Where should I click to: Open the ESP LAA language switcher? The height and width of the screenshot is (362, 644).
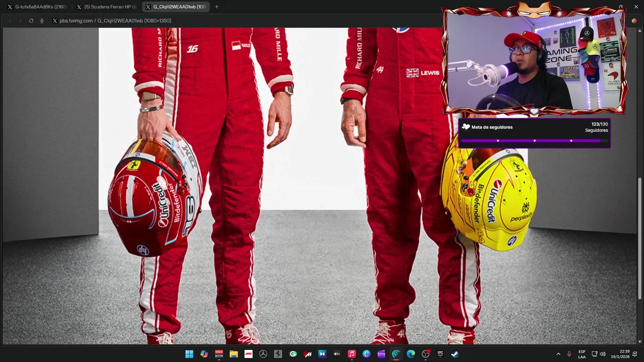[582, 354]
